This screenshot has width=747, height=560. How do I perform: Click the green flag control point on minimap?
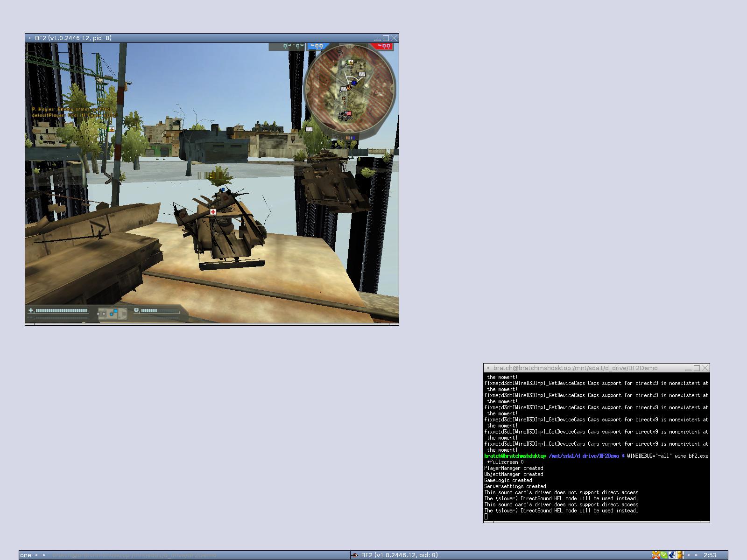[350, 62]
